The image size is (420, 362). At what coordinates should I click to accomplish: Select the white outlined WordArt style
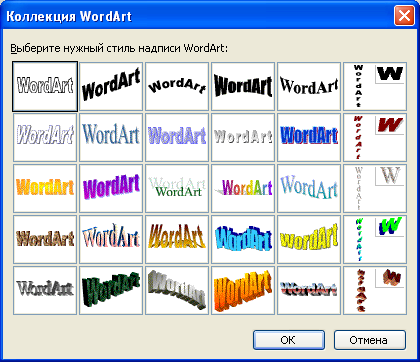click(x=45, y=86)
